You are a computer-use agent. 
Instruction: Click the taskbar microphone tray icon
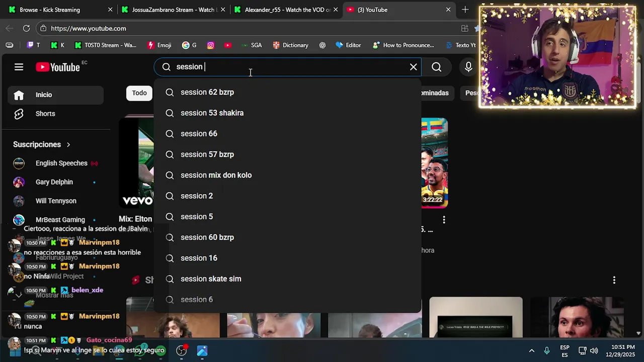click(547, 350)
